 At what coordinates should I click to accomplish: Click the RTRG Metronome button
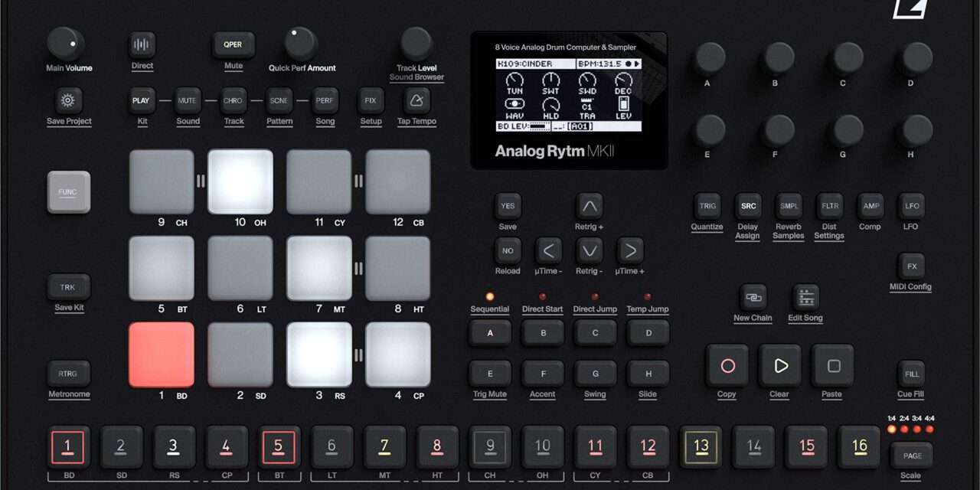69,374
